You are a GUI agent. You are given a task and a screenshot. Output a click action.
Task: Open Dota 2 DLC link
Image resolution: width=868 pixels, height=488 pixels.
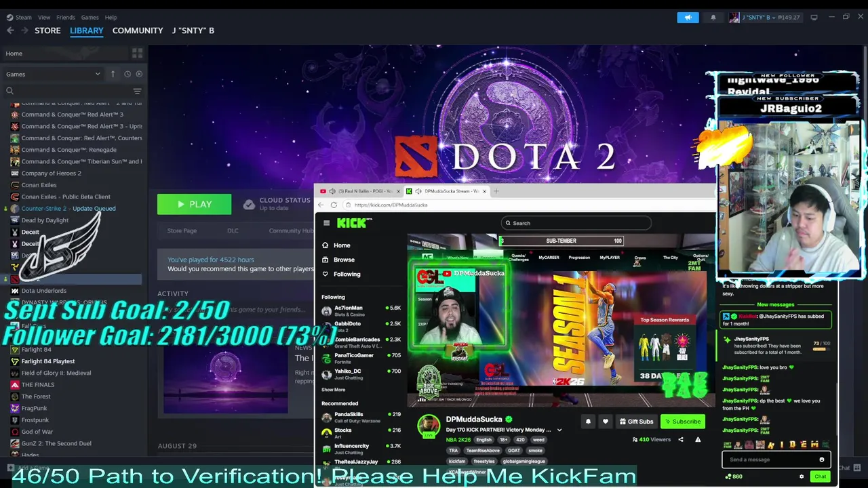(233, 230)
